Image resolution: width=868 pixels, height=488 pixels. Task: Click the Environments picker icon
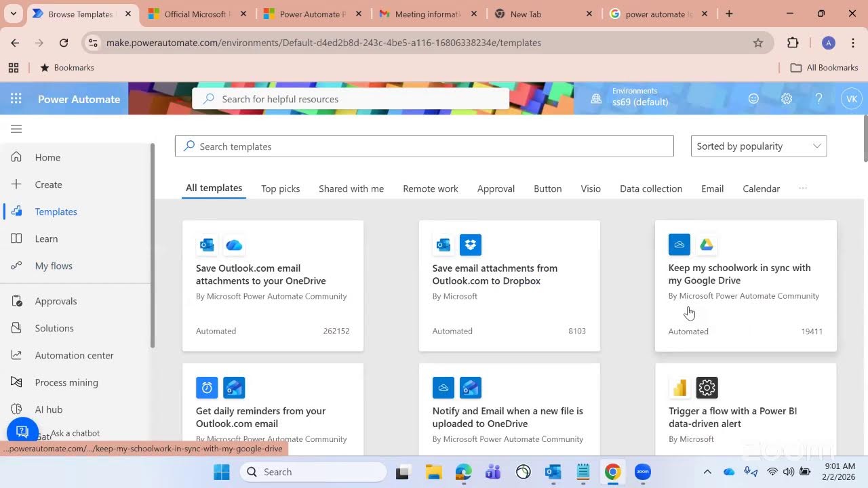click(596, 99)
